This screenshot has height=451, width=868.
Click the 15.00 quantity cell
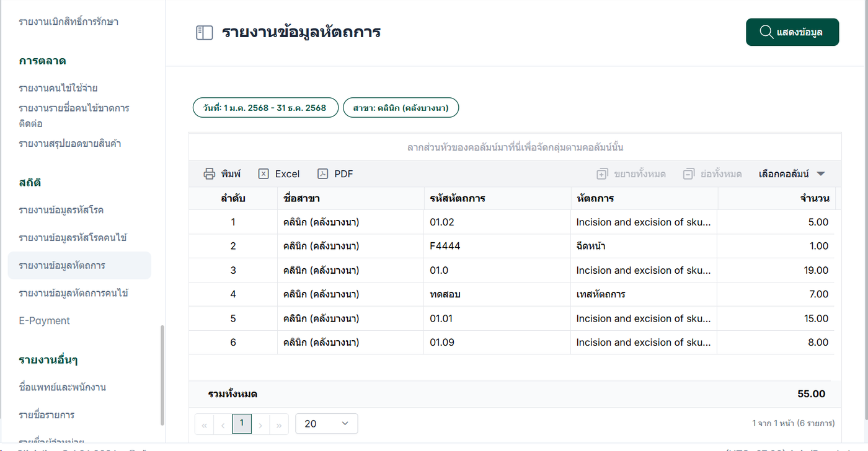[776, 318]
